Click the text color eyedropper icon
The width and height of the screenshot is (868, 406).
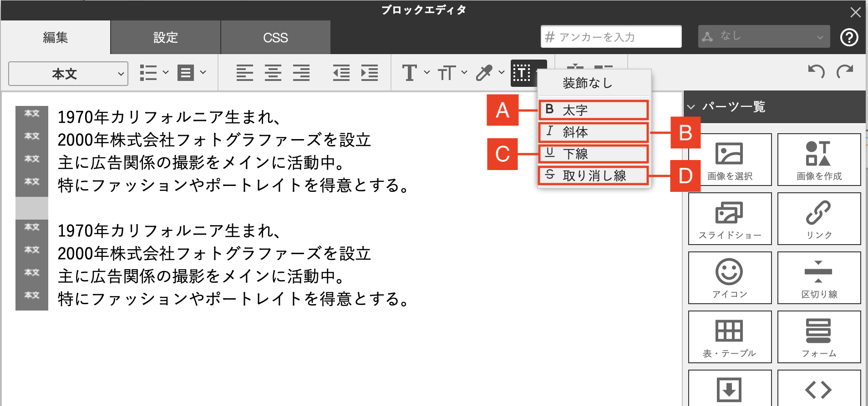click(x=484, y=73)
